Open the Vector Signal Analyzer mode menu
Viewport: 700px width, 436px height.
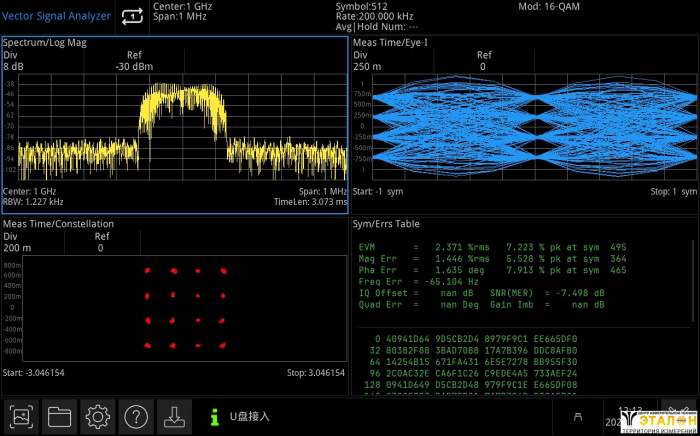[x=55, y=16]
